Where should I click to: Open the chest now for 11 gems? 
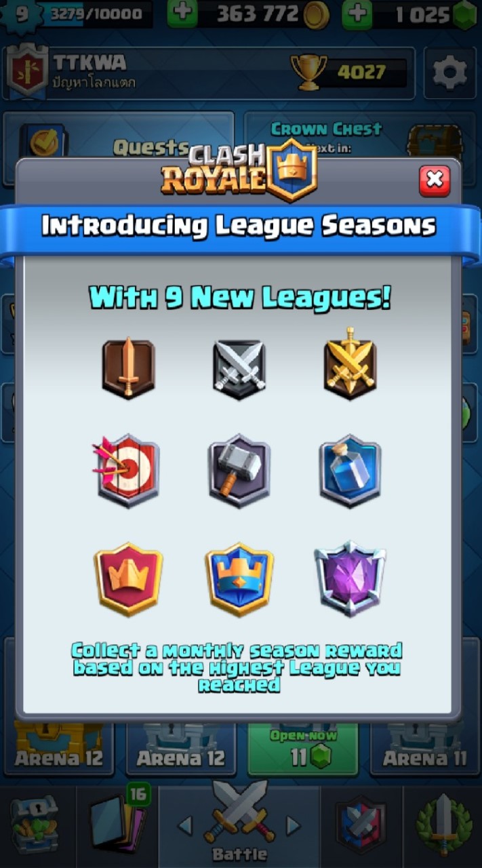302,749
